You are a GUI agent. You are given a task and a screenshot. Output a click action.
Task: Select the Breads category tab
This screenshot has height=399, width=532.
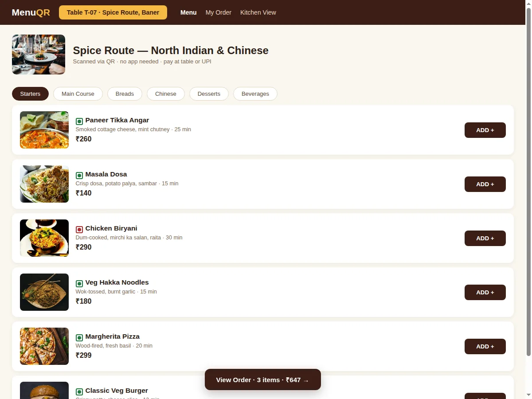[125, 94]
